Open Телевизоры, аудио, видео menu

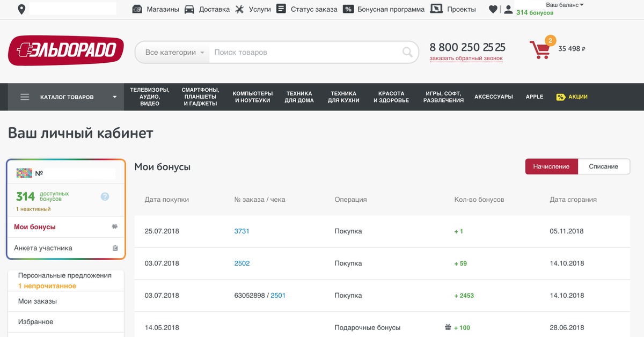pyautogui.click(x=150, y=97)
